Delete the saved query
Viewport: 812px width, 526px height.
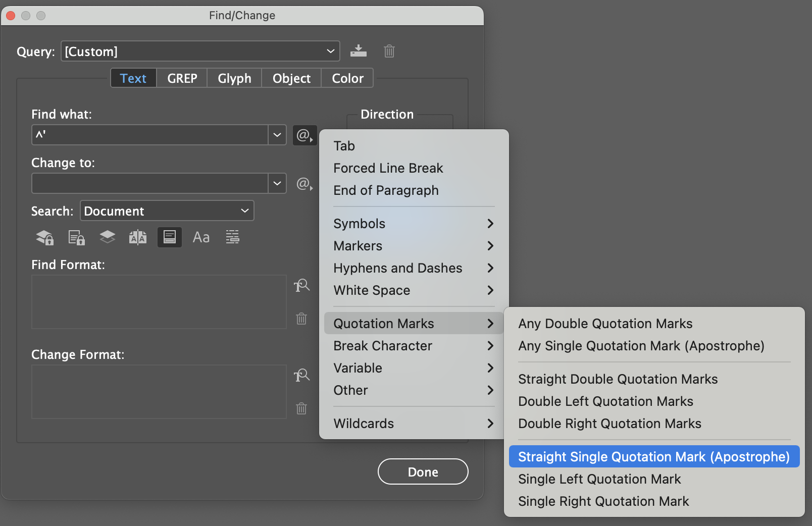click(388, 51)
